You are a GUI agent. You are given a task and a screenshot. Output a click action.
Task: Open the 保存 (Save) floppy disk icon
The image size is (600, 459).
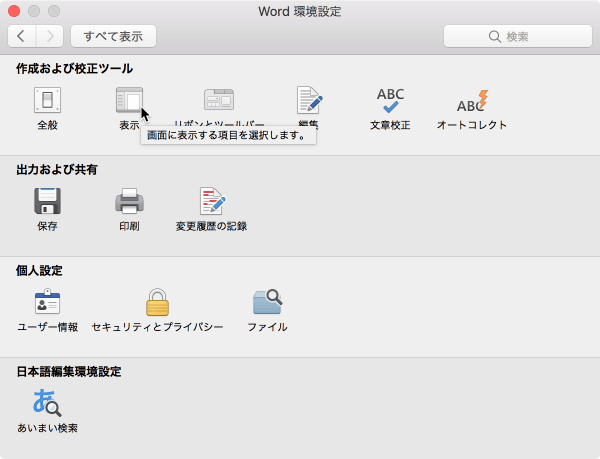point(47,201)
